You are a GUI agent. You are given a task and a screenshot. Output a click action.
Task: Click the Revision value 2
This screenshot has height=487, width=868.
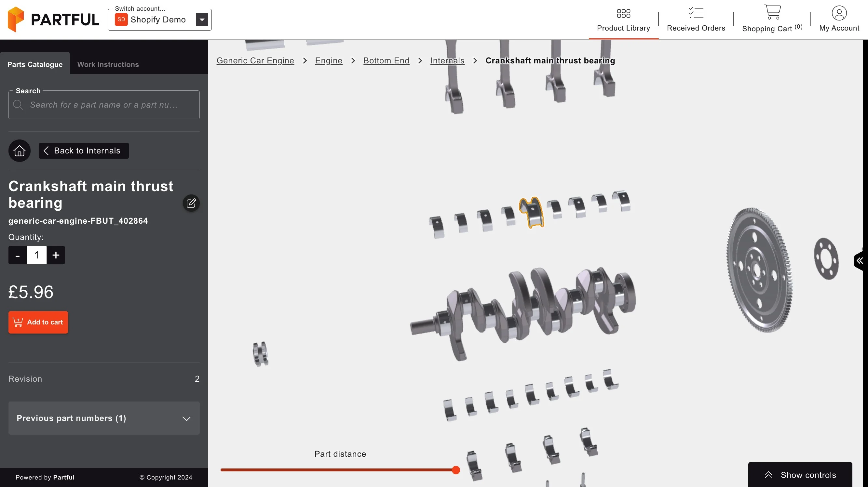point(197,379)
